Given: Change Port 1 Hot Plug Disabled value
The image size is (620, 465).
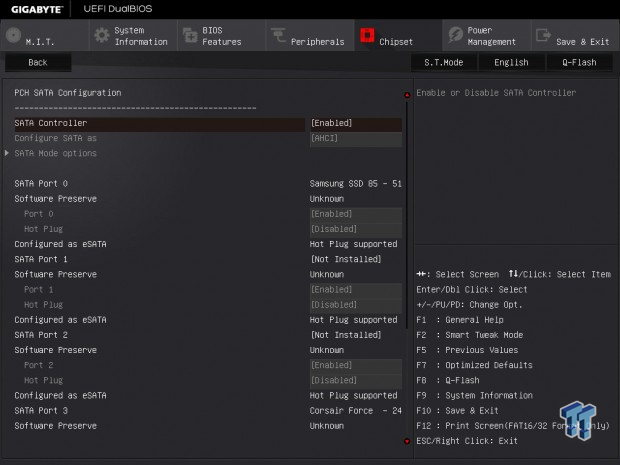Looking at the screenshot, I should [356, 305].
